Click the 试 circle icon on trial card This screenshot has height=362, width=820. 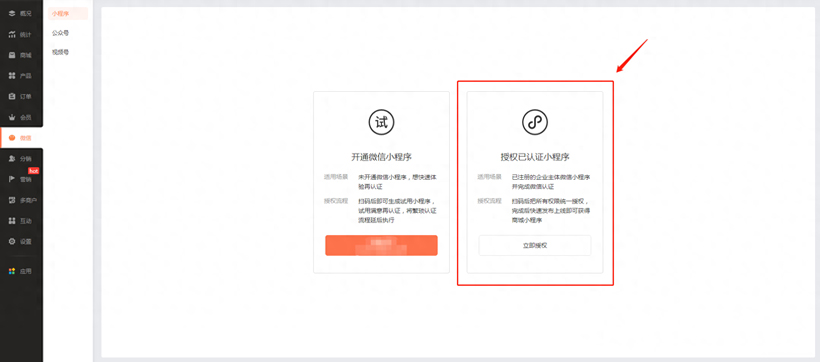point(381,123)
